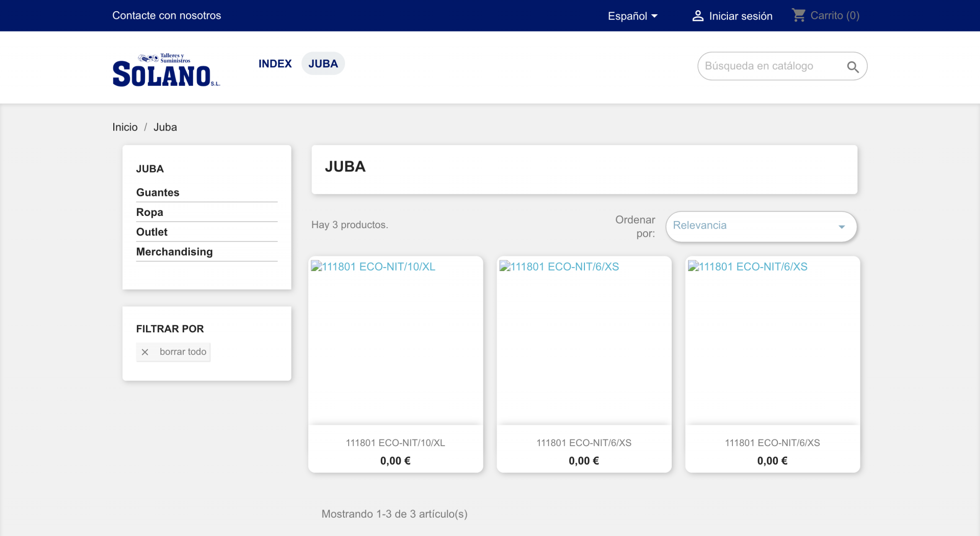Select the JUBA menu item
The width and height of the screenshot is (980, 536).
(x=323, y=63)
